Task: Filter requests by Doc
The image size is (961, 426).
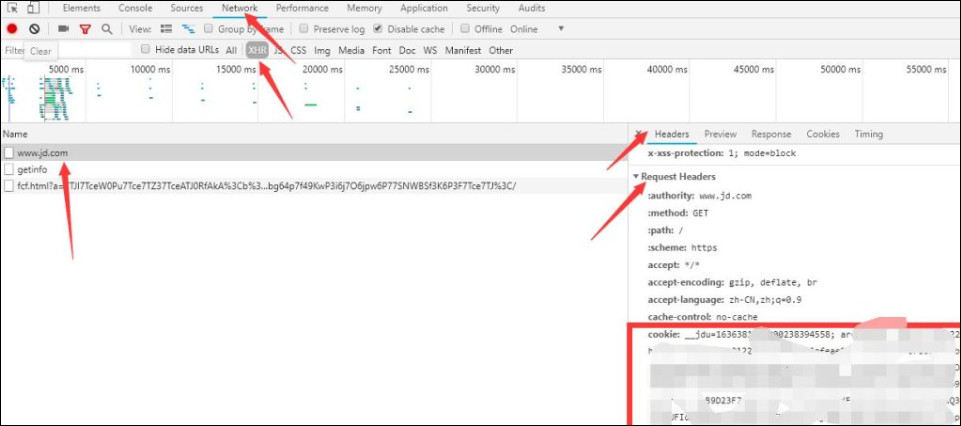Action: (407, 50)
